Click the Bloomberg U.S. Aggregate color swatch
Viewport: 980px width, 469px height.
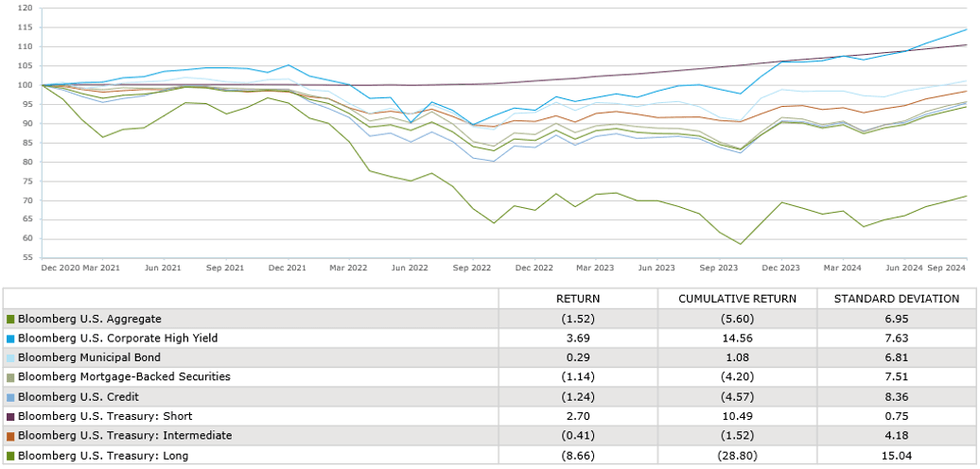pos(10,319)
